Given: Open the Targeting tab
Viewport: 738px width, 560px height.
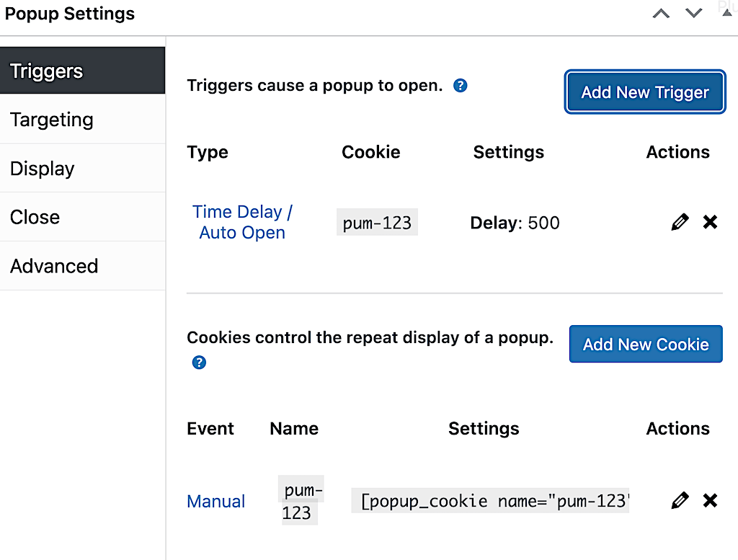Looking at the screenshot, I should click(82, 120).
